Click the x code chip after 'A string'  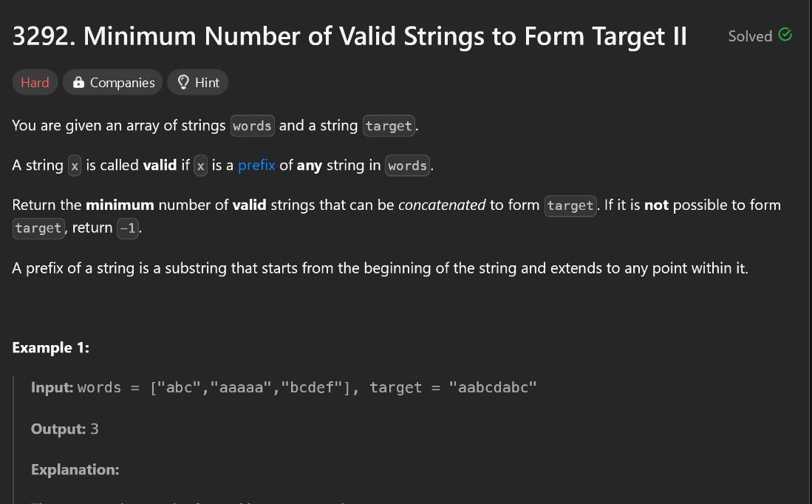[x=74, y=166]
